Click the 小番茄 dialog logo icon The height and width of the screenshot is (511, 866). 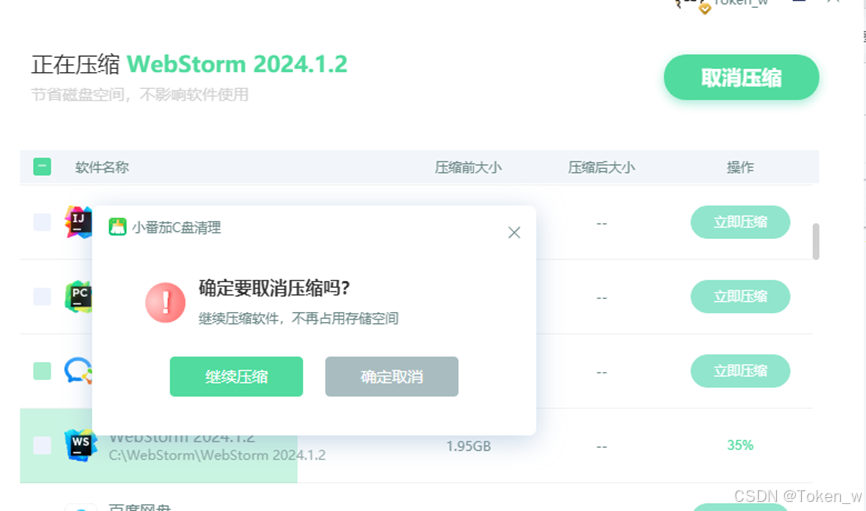click(117, 227)
